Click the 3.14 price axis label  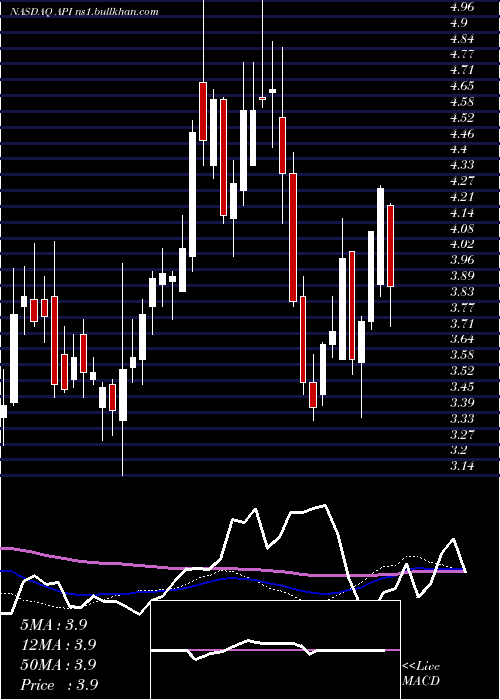464,466
